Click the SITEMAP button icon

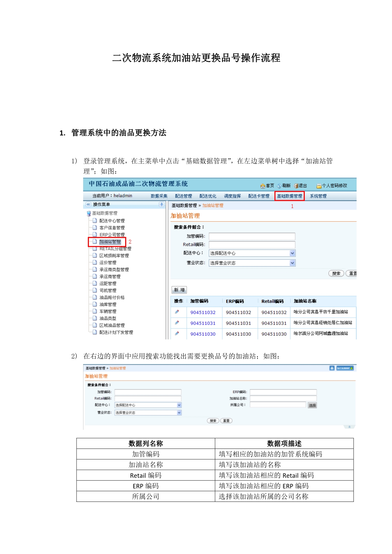click(x=345, y=368)
